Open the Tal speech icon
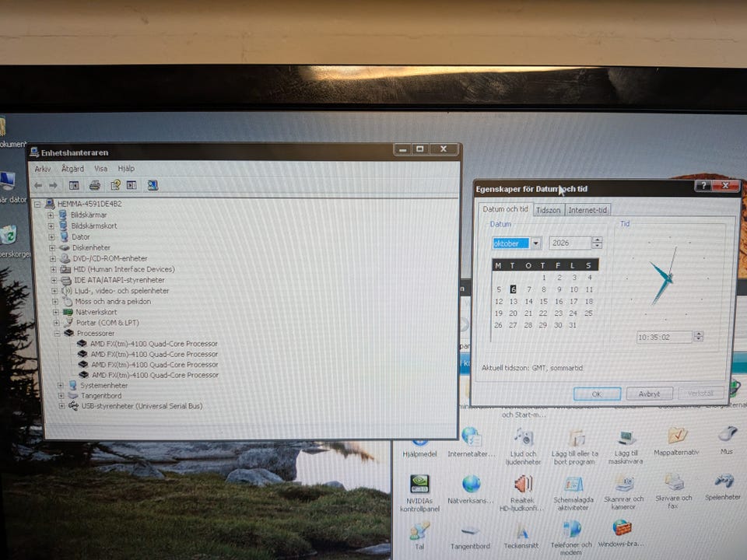The height and width of the screenshot is (560, 747). pos(419,536)
